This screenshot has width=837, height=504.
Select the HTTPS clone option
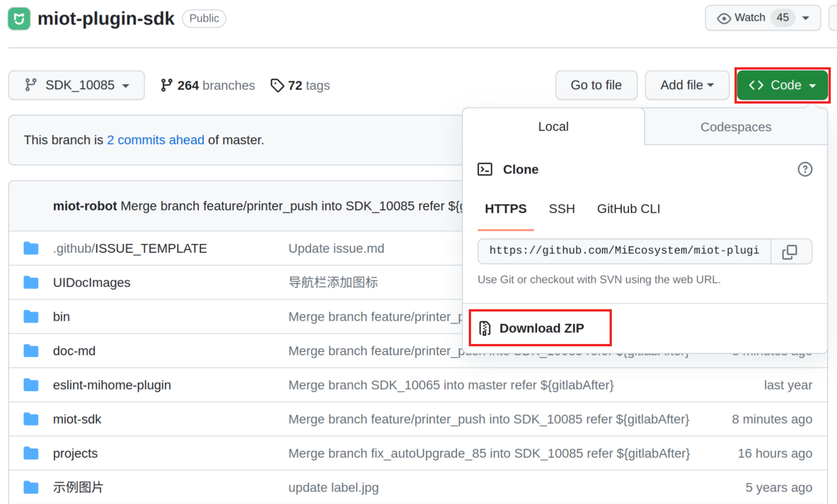point(506,209)
